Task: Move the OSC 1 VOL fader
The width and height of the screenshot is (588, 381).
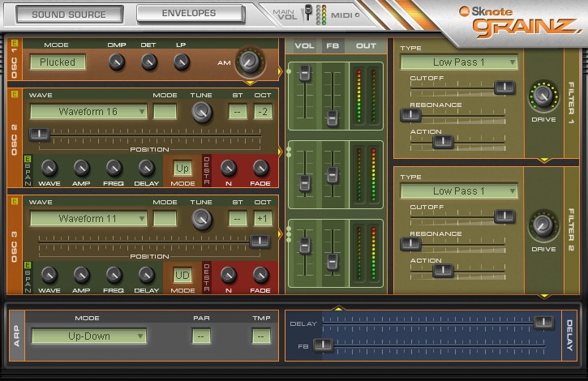Action: [x=305, y=73]
